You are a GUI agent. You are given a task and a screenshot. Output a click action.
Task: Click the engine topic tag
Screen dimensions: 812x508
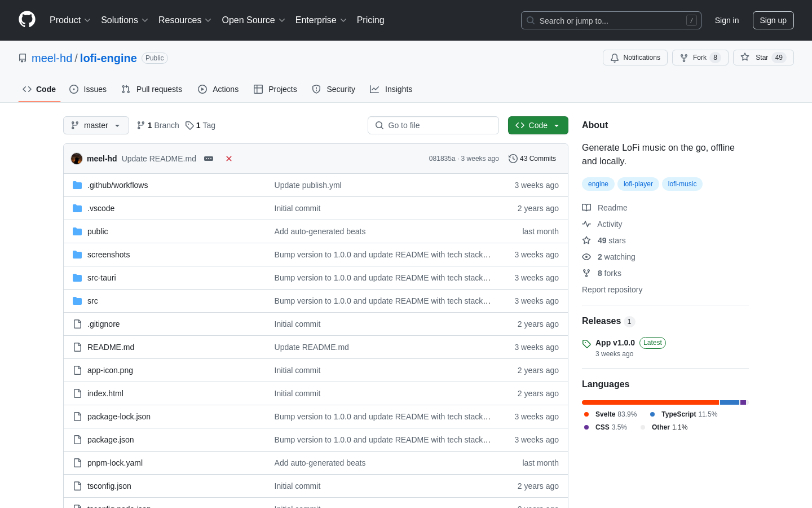point(598,184)
